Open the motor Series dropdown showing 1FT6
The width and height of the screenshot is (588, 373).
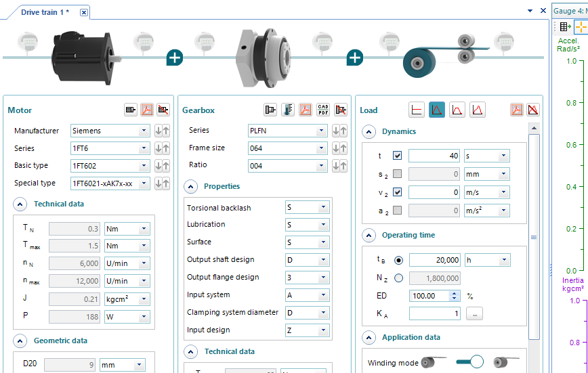[x=110, y=148]
